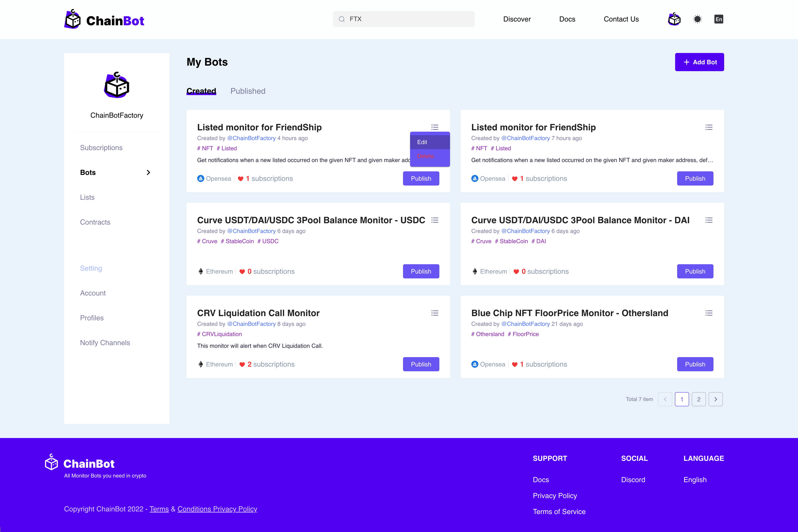Click the ChainBot logo in the header

click(x=104, y=20)
